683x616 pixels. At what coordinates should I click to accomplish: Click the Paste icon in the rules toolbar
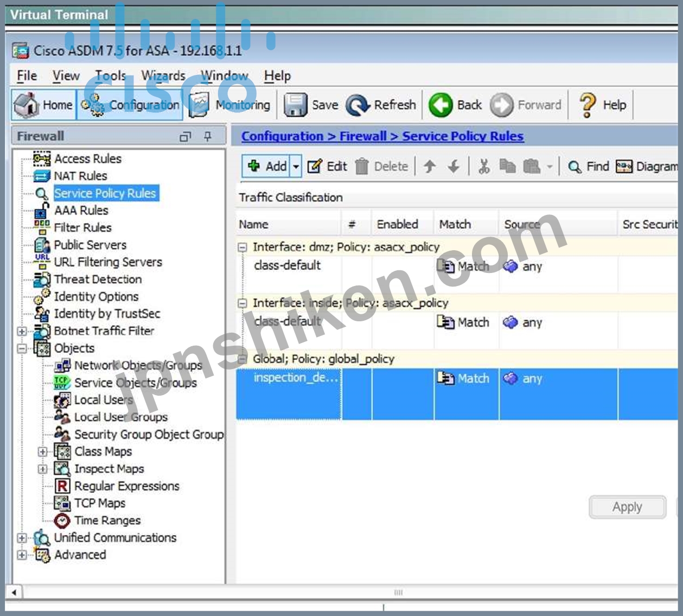point(532,167)
